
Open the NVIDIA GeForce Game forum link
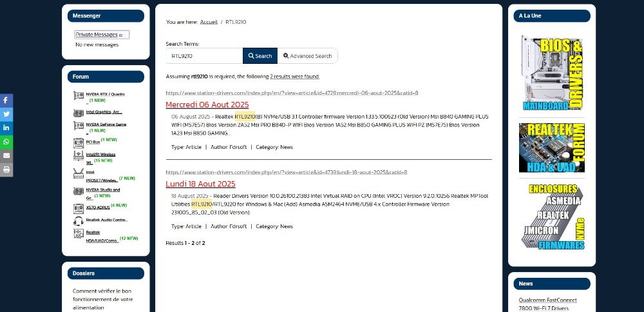tap(106, 124)
